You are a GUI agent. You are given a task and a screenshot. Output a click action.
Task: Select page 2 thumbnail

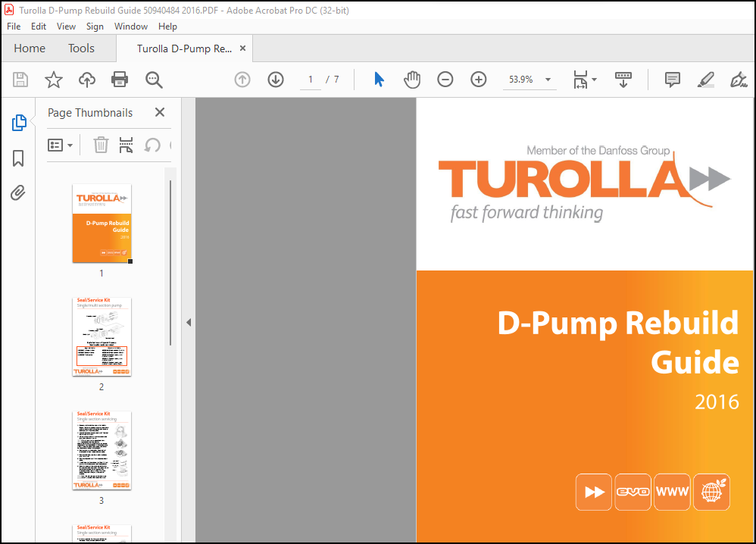[x=102, y=337]
